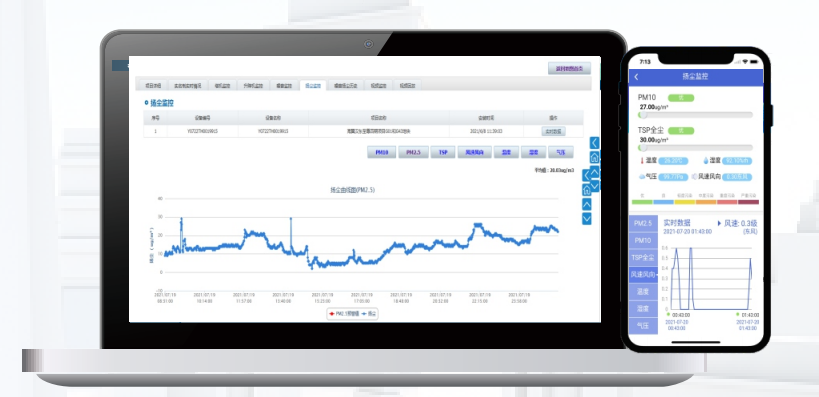Click the blue bullet icon before 扬尘监控 heading
The image size is (819, 397).
click(x=146, y=103)
